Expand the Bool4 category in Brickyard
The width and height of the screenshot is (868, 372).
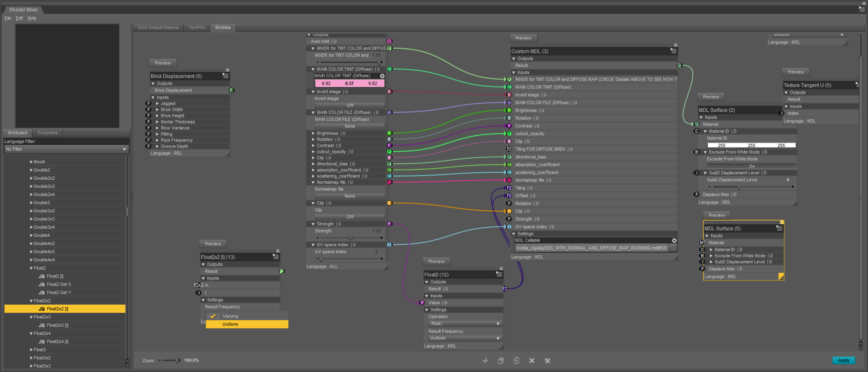click(31, 162)
